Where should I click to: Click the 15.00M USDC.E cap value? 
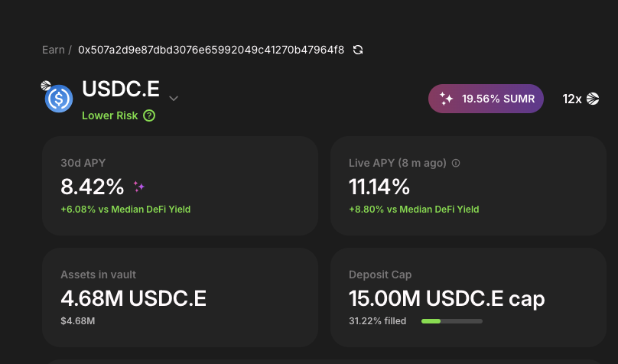coord(447,298)
